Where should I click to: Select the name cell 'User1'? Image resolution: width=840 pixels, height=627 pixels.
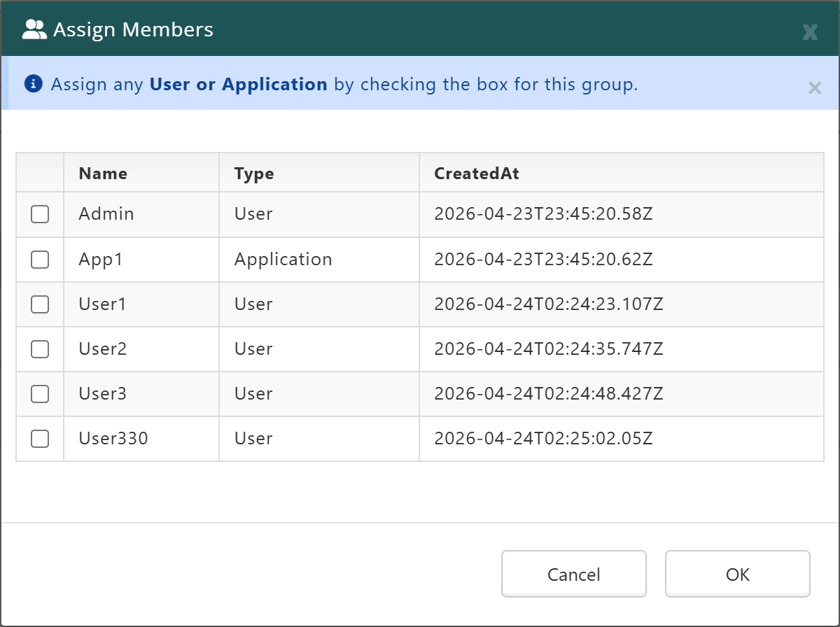tap(141, 304)
